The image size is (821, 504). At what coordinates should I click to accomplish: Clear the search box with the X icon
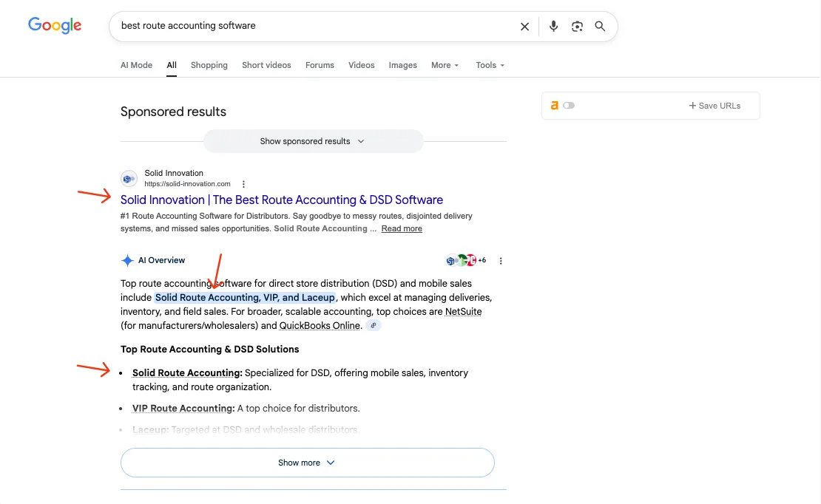pyautogui.click(x=524, y=26)
